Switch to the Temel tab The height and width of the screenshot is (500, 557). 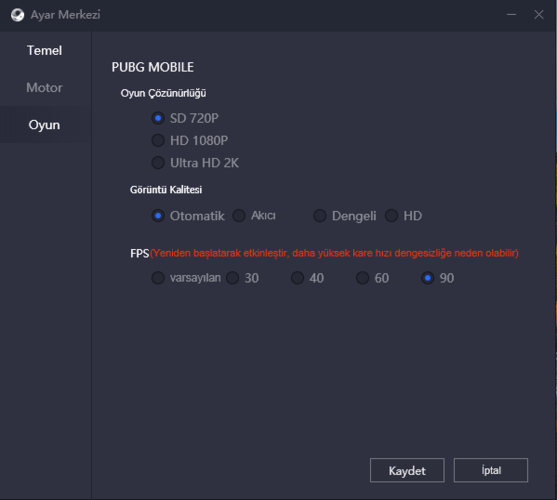pos(44,50)
